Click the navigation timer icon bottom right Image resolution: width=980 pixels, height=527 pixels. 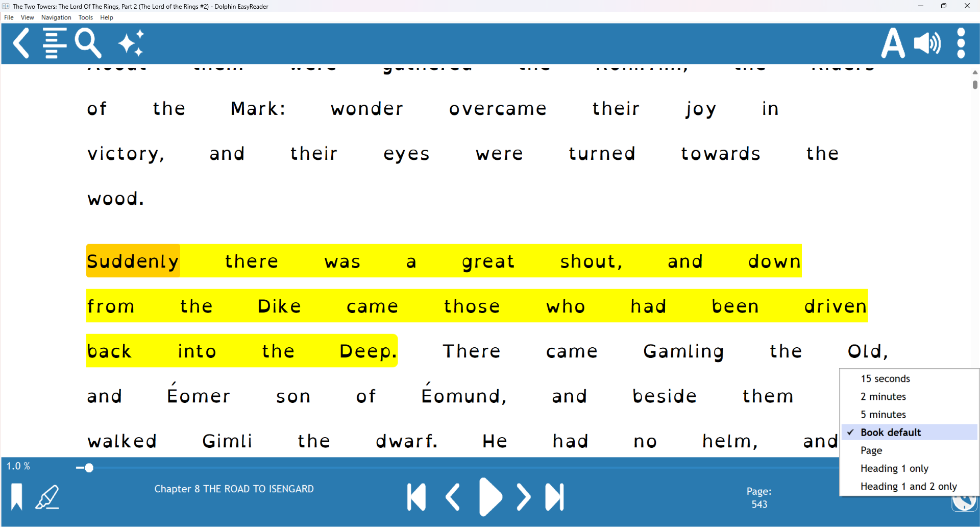(964, 503)
